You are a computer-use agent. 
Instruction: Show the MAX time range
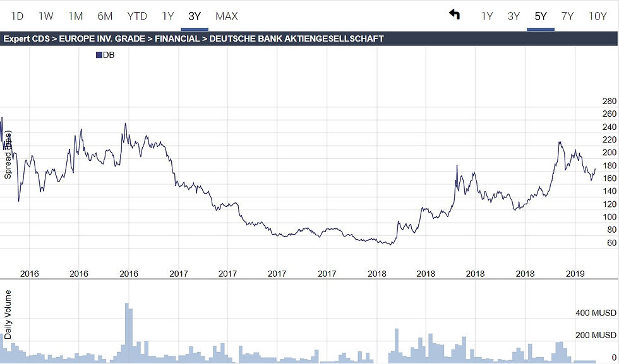tap(227, 16)
